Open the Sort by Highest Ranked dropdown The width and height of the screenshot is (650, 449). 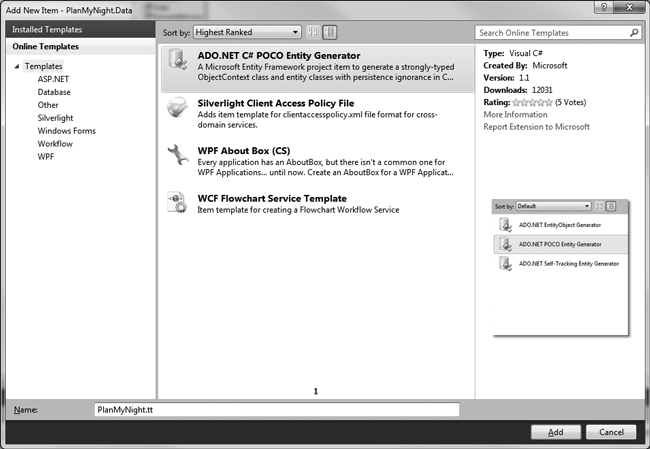click(247, 32)
